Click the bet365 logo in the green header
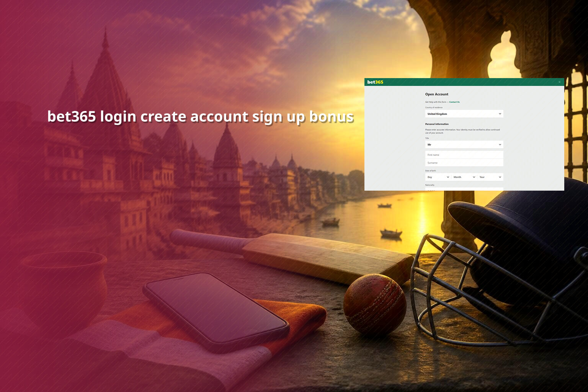The image size is (588, 392). pos(375,82)
